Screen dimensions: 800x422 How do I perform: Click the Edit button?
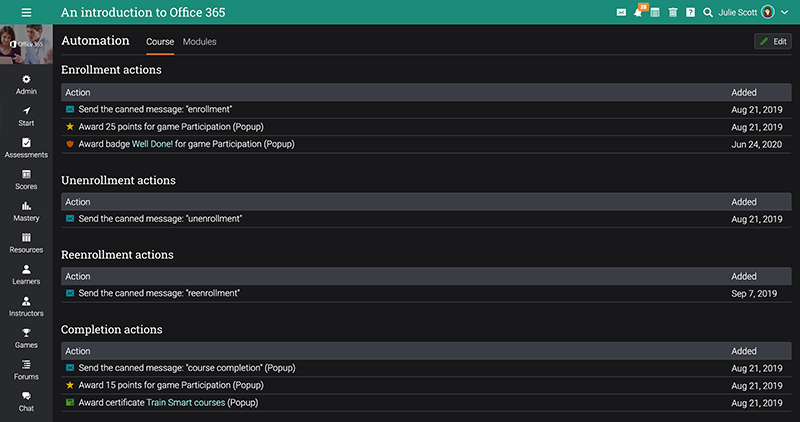(773, 41)
